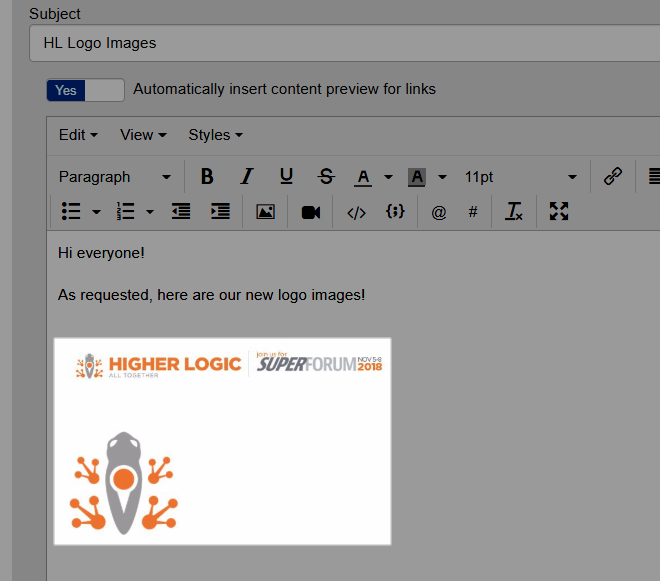Screen dimensions: 660x581
Task: Open the 11pt font size dropdown
Action: click(x=521, y=177)
